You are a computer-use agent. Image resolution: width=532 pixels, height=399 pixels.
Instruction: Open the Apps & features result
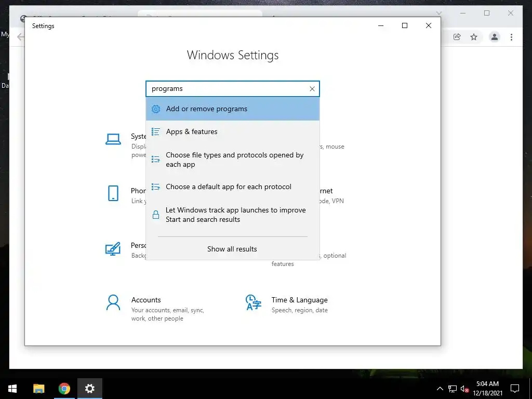coord(232,131)
